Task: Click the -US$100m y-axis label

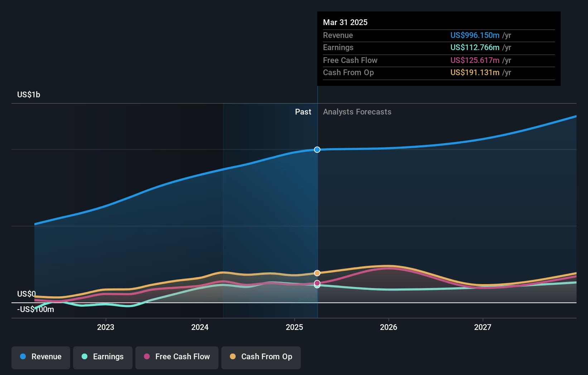Action: [x=35, y=309]
